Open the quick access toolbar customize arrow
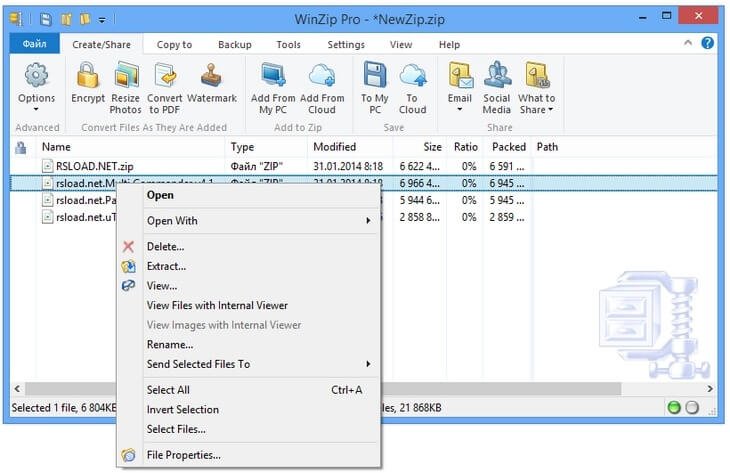The image size is (730, 473). 101,20
